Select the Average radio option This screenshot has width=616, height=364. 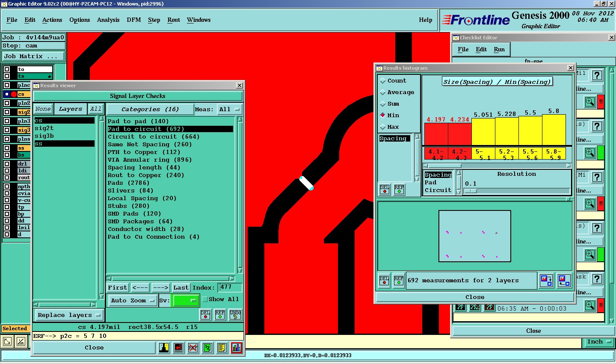click(x=383, y=92)
